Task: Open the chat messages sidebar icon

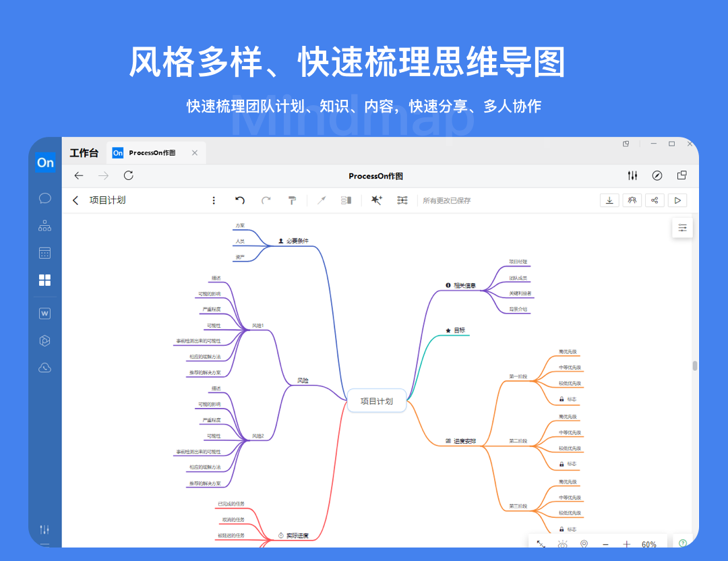Action: click(x=45, y=198)
